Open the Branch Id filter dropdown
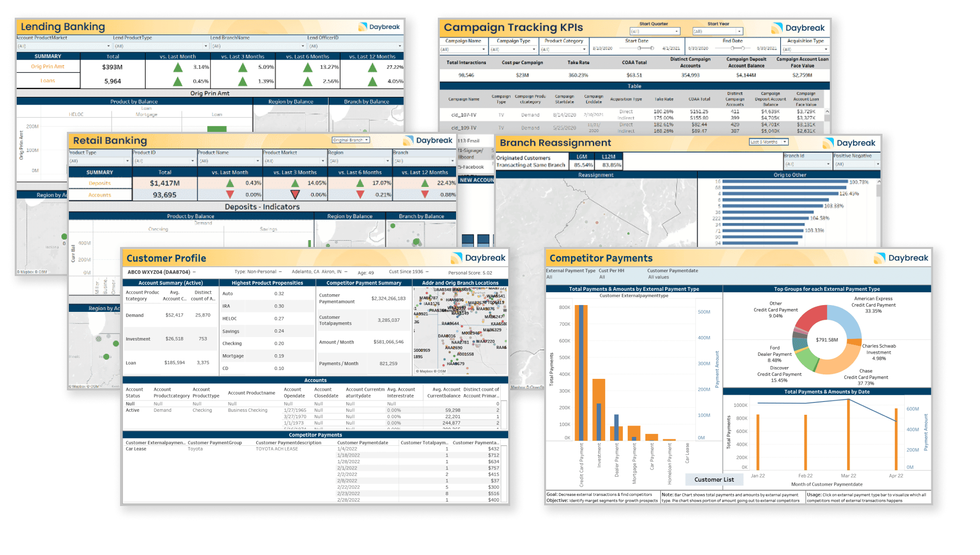980x555 pixels. coord(807,164)
